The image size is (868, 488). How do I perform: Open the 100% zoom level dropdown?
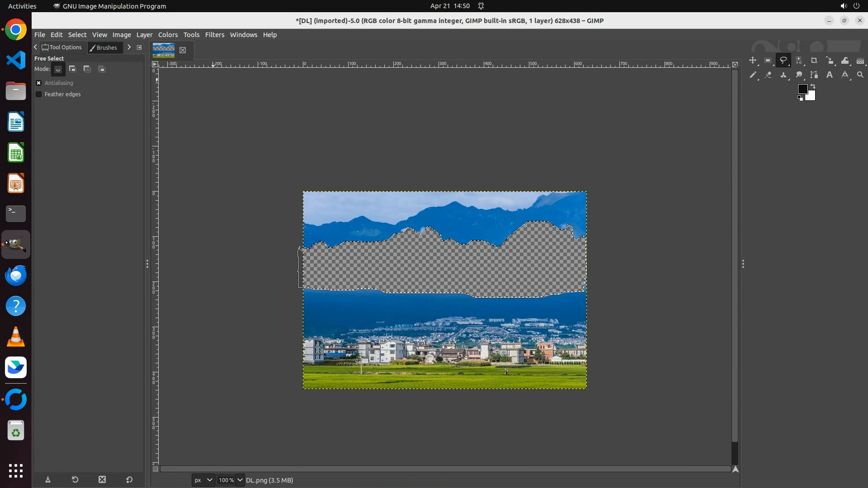pyautogui.click(x=240, y=480)
